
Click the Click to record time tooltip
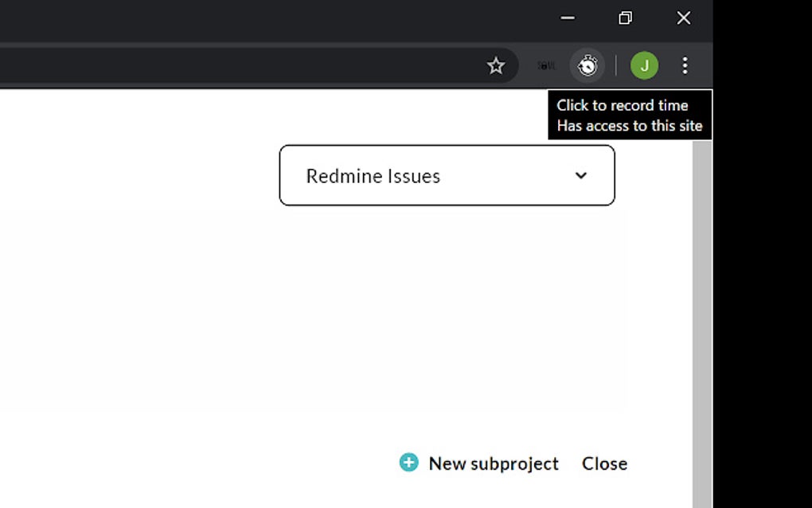[623, 104]
